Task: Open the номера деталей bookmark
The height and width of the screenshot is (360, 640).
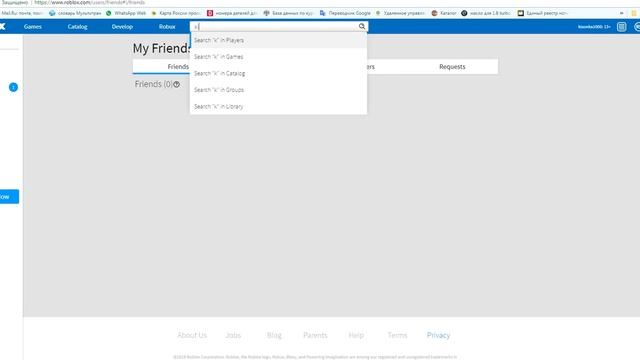Action: click(232, 13)
